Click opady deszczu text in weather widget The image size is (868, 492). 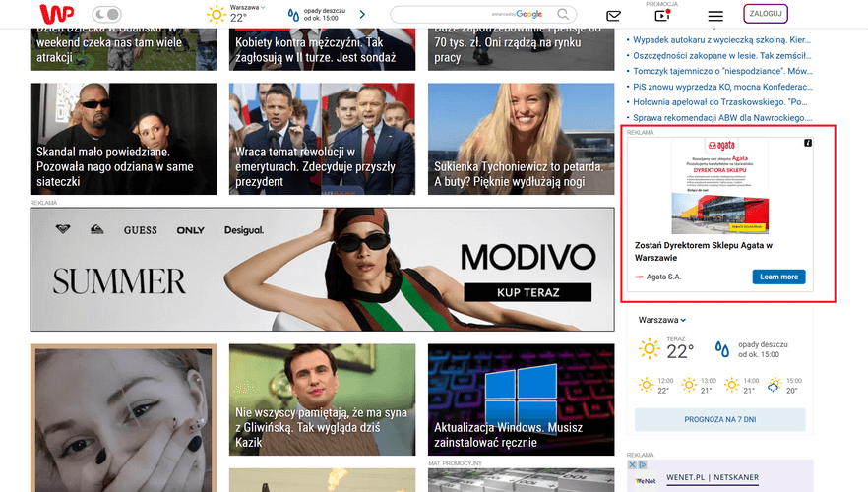[763, 349]
